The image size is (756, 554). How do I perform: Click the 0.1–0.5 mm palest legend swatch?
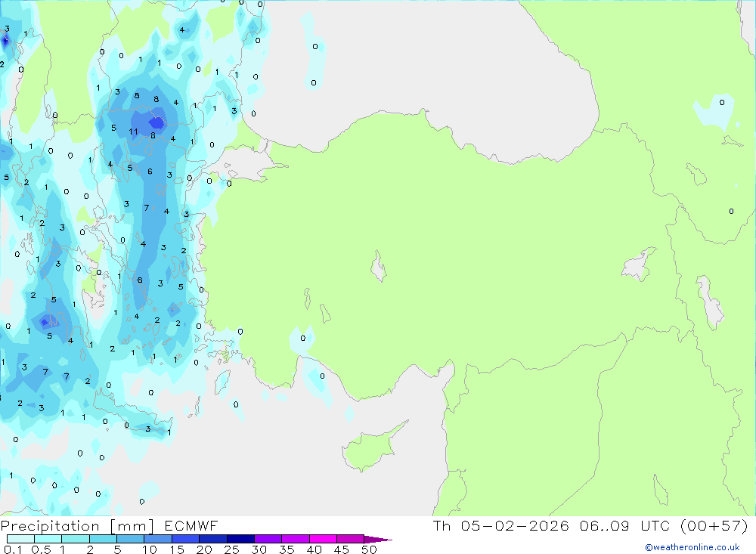[x=20, y=539]
